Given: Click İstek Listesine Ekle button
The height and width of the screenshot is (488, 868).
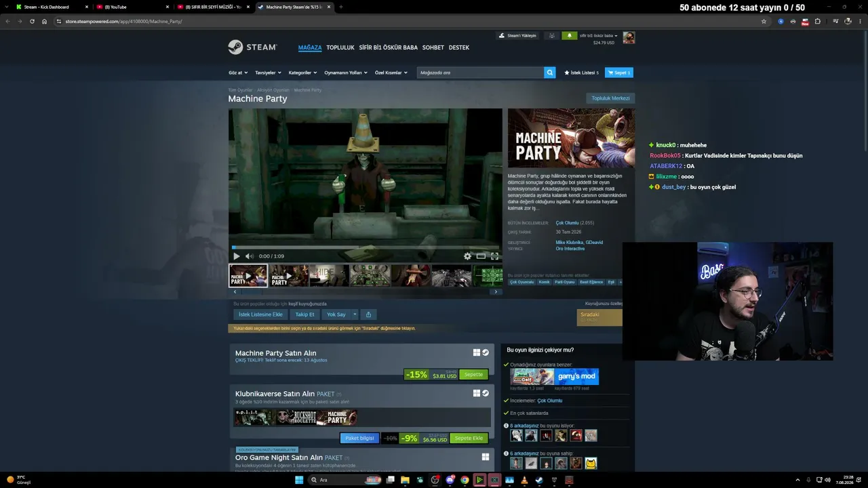Looking at the screenshot, I should point(260,314).
